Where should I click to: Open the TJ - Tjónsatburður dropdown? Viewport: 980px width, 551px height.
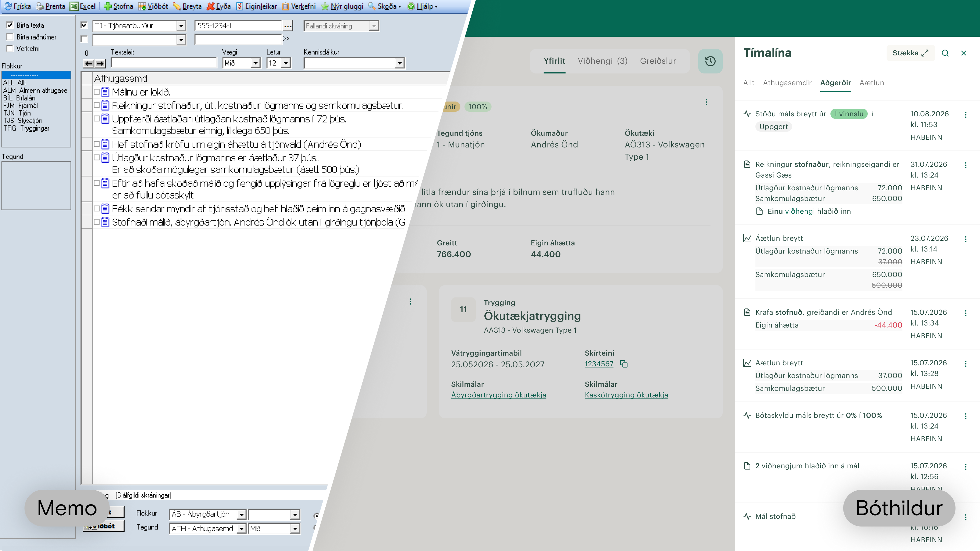point(181,26)
